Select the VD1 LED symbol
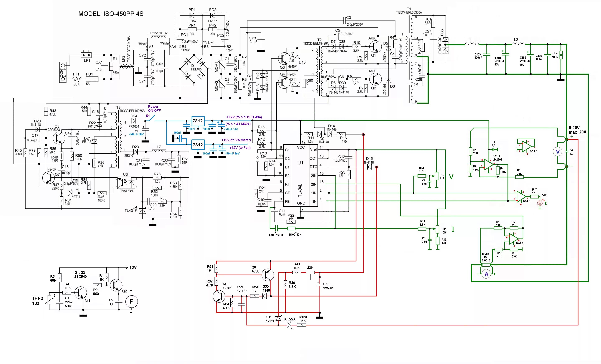This screenshot has width=601, height=364. pyautogui.click(x=540, y=203)
